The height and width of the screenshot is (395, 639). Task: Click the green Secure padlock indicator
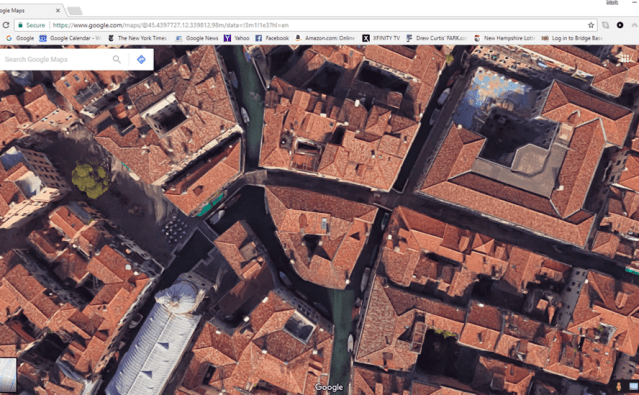(32, 25)
